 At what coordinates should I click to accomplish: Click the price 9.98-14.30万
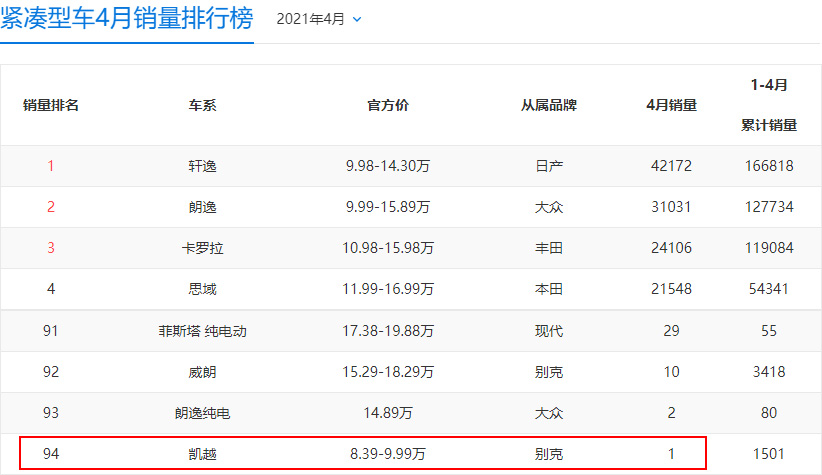[x=388, y=166]
